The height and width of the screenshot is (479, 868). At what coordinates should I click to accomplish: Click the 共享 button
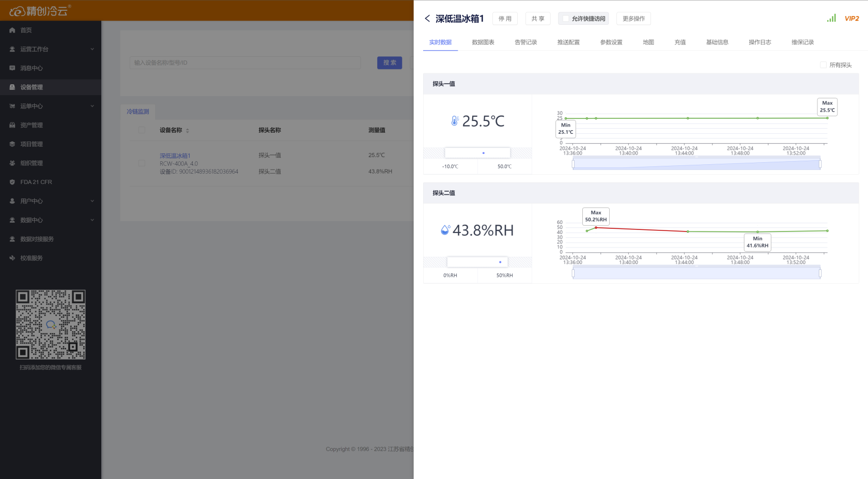pyautogui.click(x=538, y=19)
